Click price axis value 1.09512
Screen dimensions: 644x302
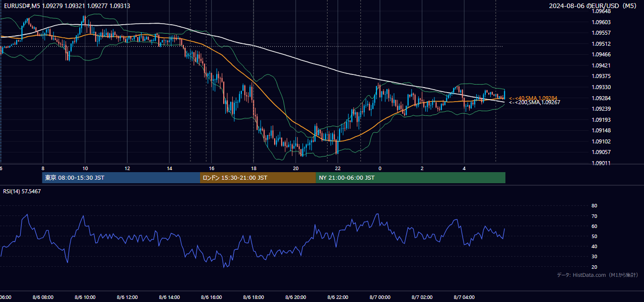[x=601, y=44]
